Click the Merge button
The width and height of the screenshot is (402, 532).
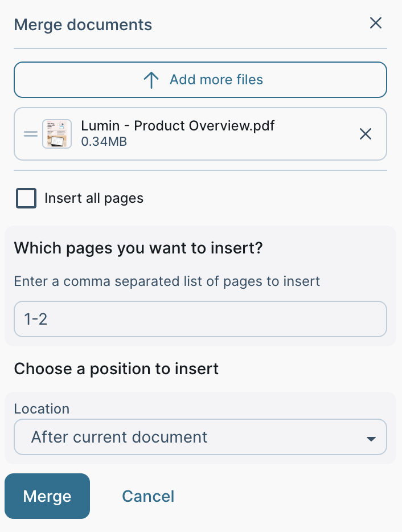[47, 496]
